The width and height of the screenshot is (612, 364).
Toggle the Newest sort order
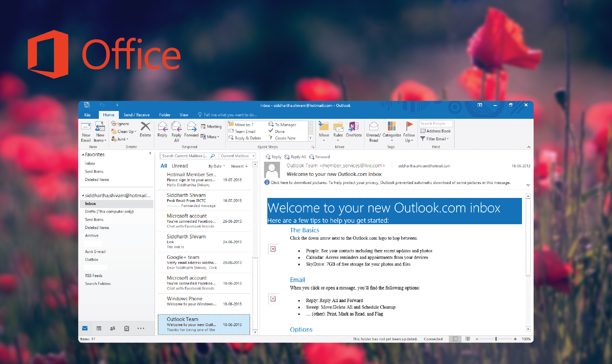239,166
